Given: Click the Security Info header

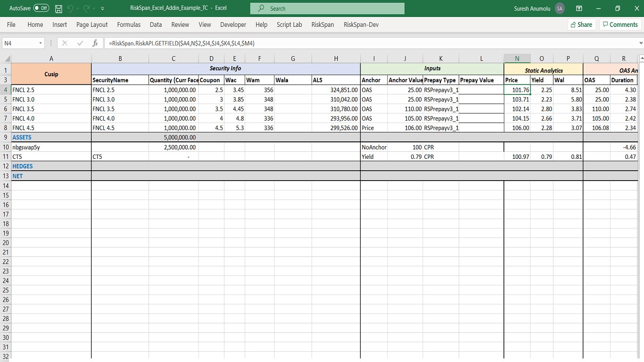Looking at the screenshot, I should [226, 69].
